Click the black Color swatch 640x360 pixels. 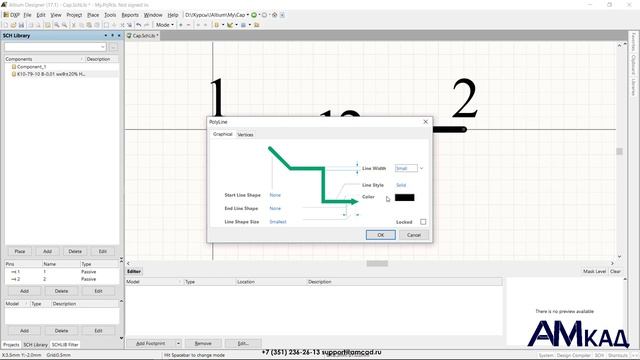click(404, 198)
